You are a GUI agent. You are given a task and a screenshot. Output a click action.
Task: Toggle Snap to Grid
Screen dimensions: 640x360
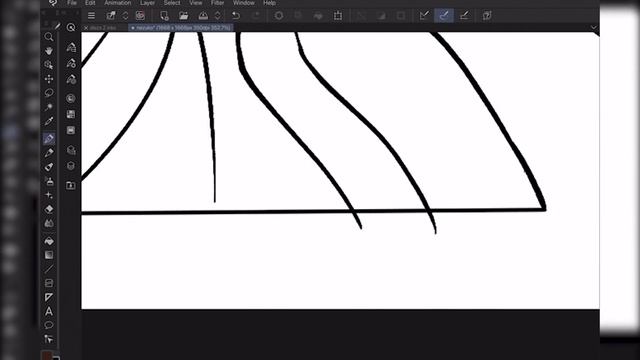pyautogui.click(x=464, y=16)
